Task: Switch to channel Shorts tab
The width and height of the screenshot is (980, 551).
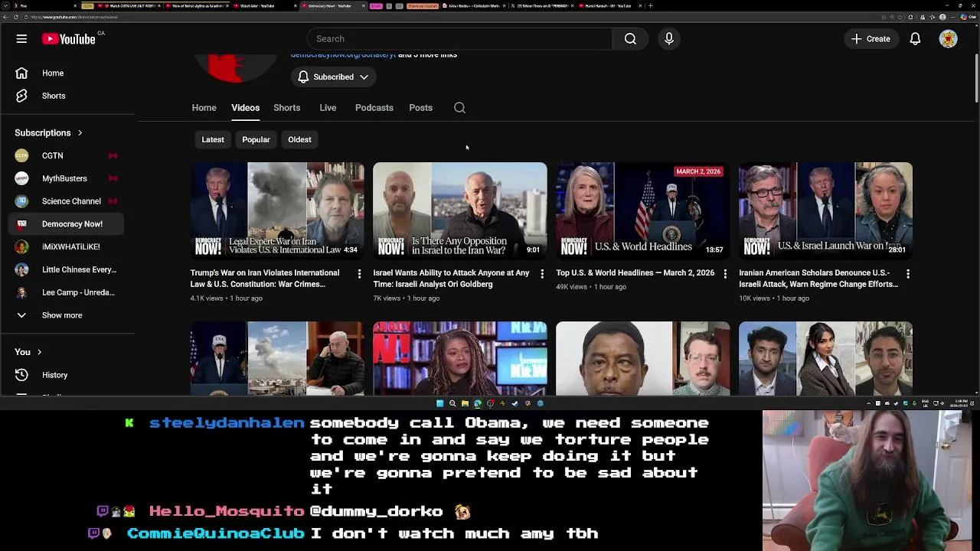Action: [286, 108]
